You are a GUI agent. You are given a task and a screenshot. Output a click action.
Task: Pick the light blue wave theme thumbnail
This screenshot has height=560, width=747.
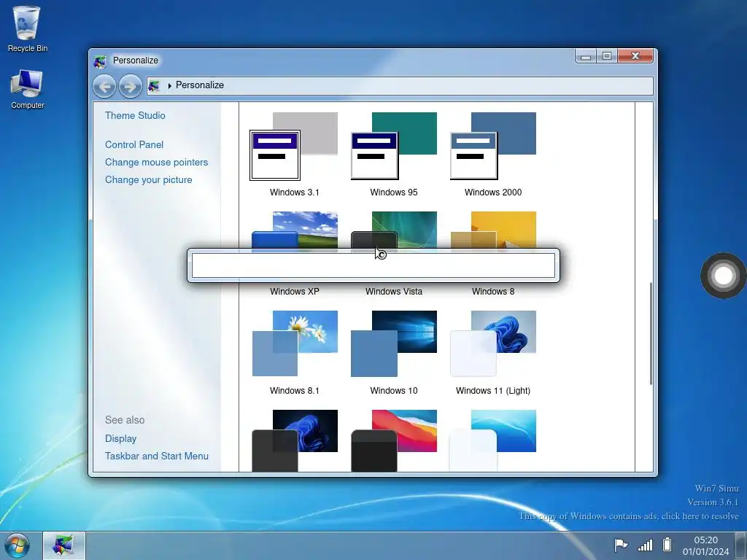click(493, 440)
